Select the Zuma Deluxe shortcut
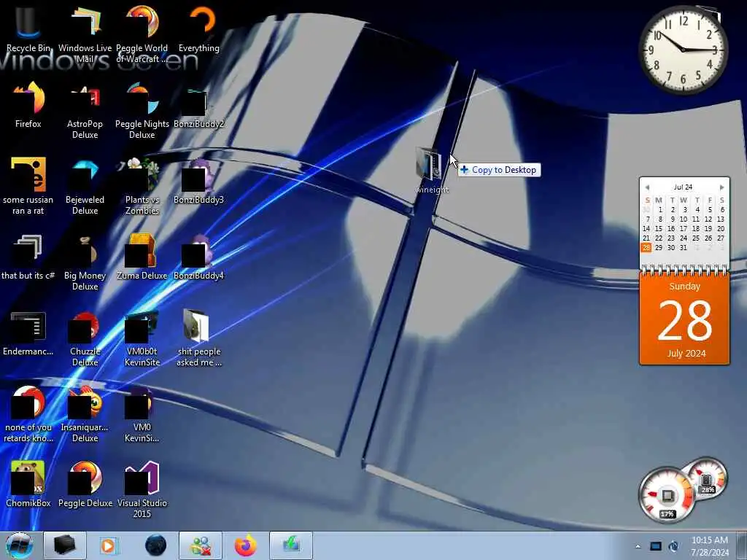The width and height of the screenshot is (747, 560). pos(142,256)
